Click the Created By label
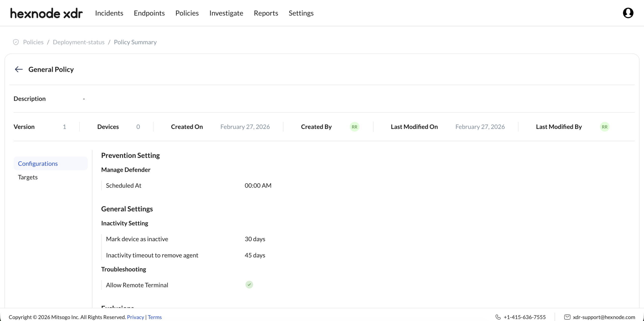Screen dimensions: 644x321 tap(316, 127)
